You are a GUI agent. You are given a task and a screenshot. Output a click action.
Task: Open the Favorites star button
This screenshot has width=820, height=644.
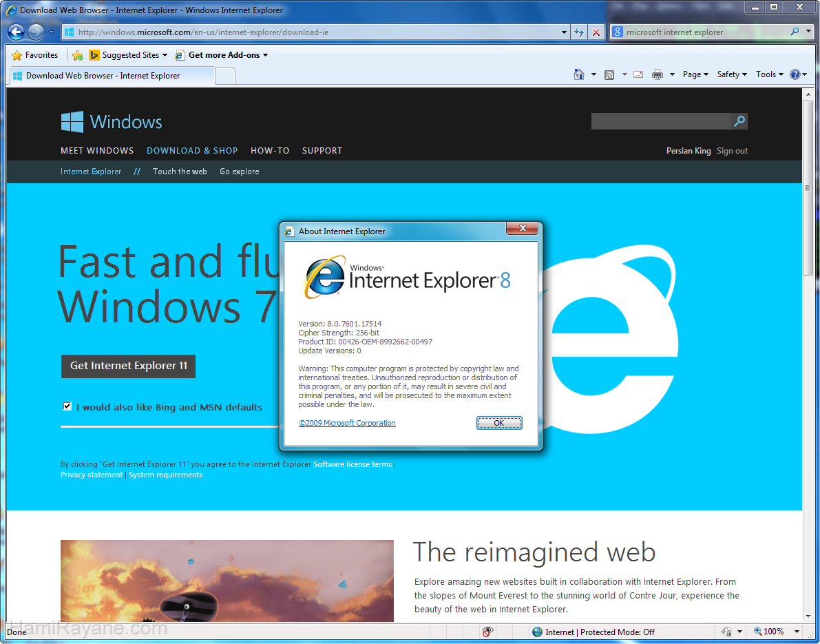(x=35, y=55)
